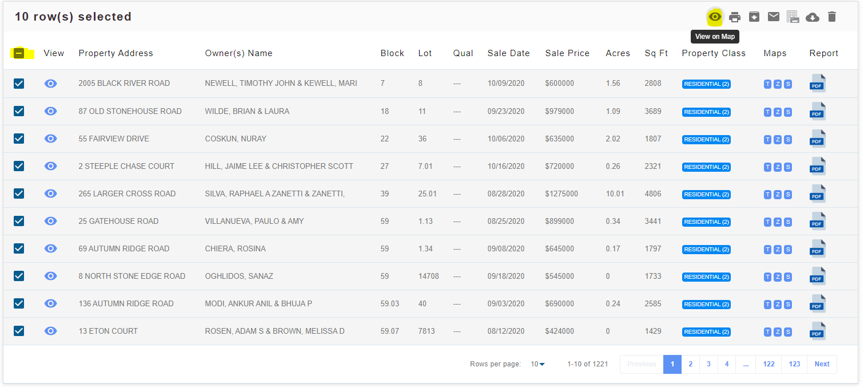The width and height of the screenshot is (868, 387).
Task: Uncheck the 2005 Black River Road row
Action: tap(19, 84)
